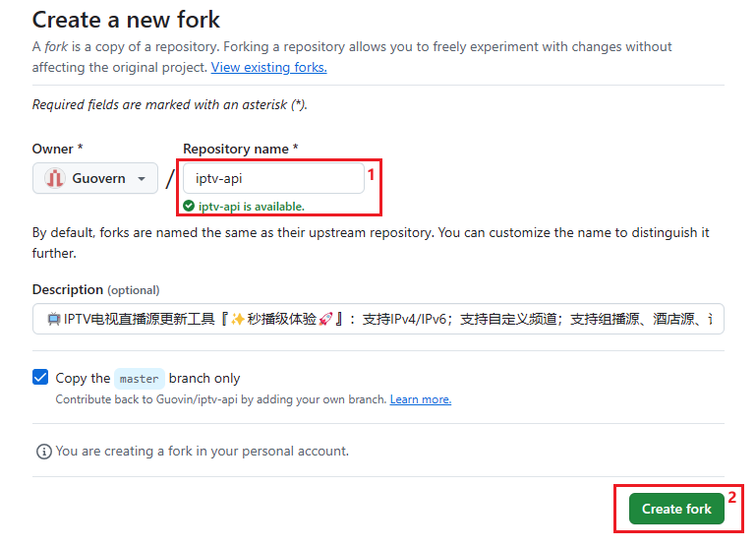Open the "View existing forks" link
This screenshot has height=547, width=756.
click(268, 67)
